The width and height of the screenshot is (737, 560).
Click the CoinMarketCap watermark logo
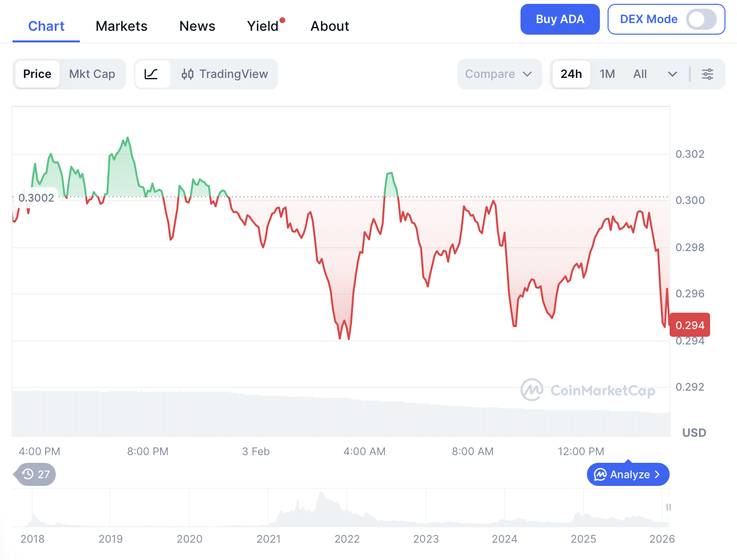[532, 390]
